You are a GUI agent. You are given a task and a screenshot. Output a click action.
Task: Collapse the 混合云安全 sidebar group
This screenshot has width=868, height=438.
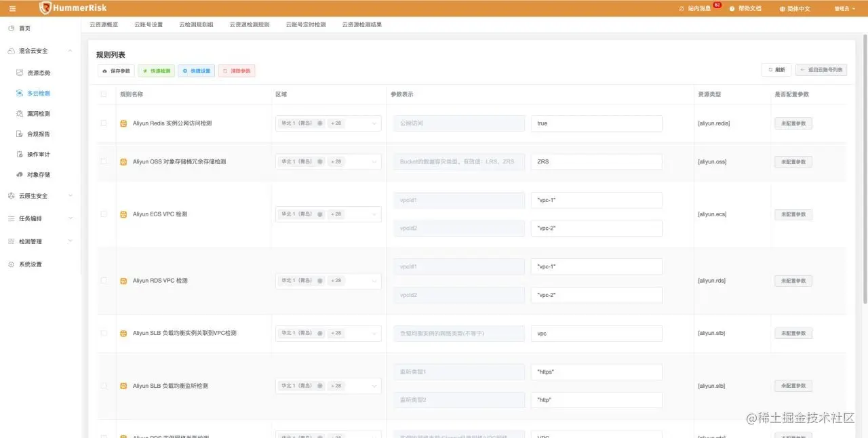click(x=70, y=51)
